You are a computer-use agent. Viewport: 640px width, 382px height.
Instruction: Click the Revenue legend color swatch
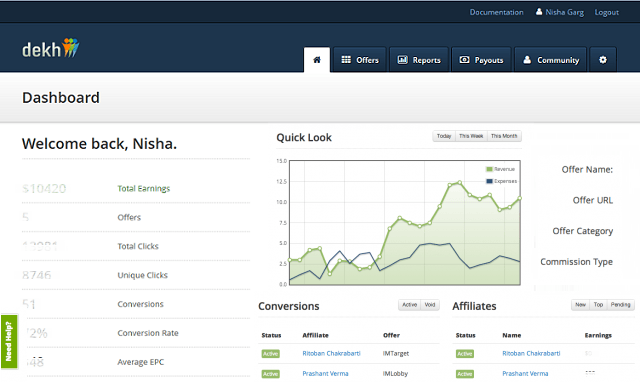[489, 169]
